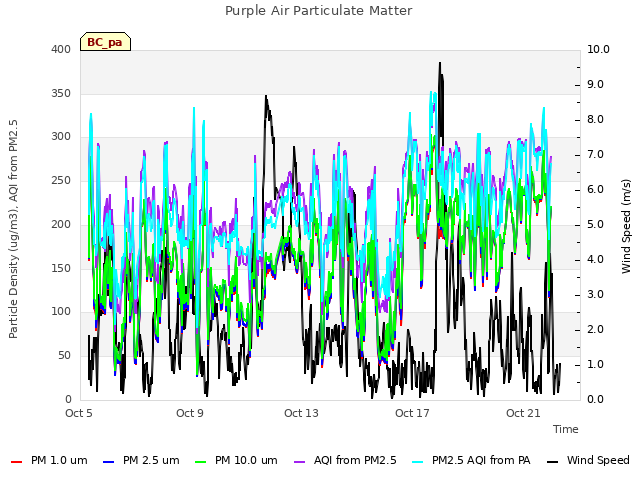Click the 10.0 right axis tick label
Screen dimensions: 640x480
pyautogui.click(x=598, y=49)
